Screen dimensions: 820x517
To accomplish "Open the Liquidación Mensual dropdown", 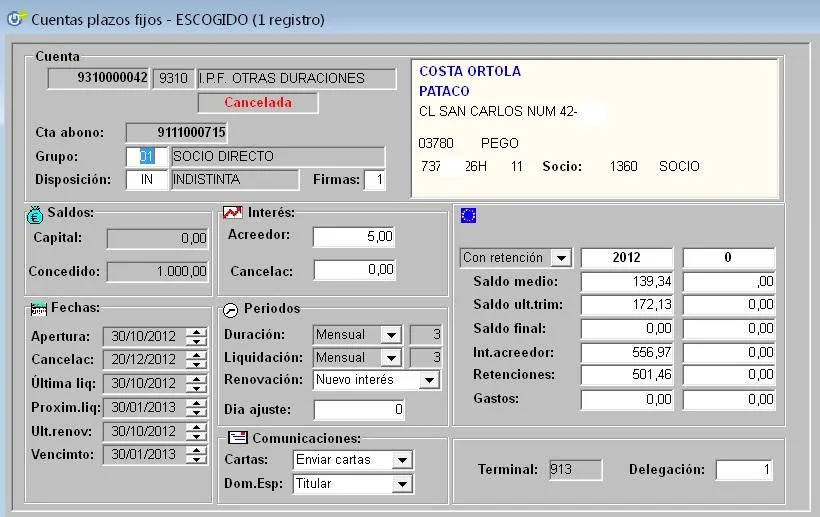I will point(391,358).
